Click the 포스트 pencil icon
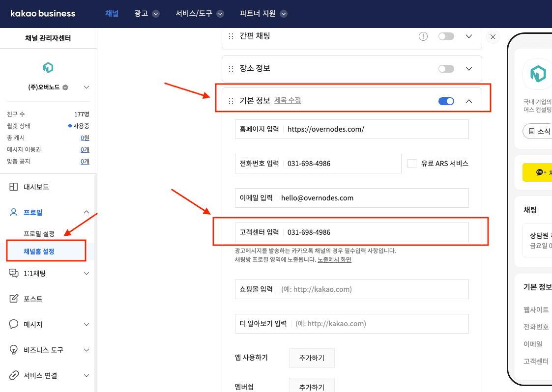This screenshot has width=552, height=392. (x=13, y=298)
